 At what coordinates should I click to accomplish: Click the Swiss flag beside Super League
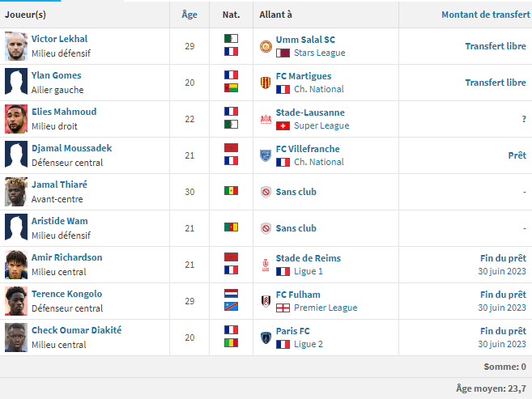point(283,125)
